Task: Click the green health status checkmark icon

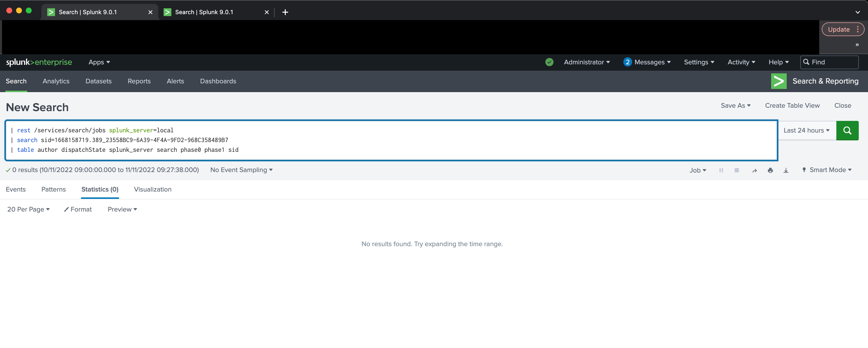Action: click(x=549, y=62)
